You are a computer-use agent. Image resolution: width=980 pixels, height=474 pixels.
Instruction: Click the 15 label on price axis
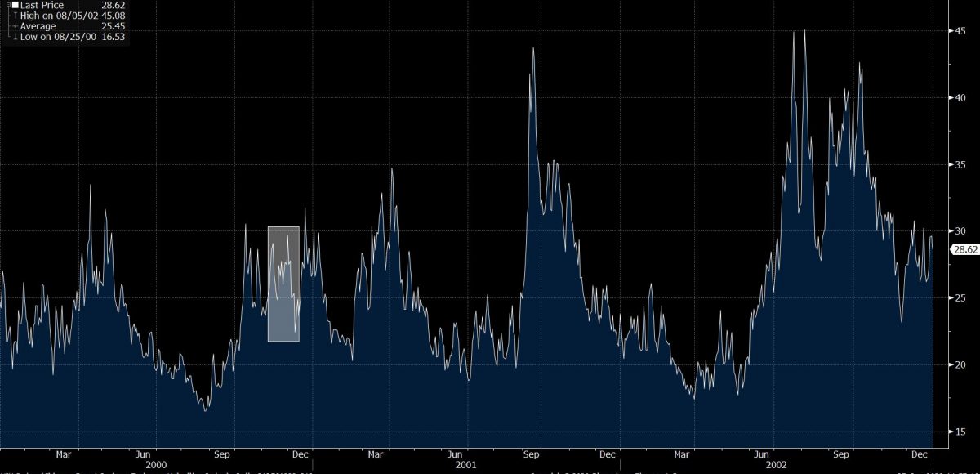(x=961, y=432)
